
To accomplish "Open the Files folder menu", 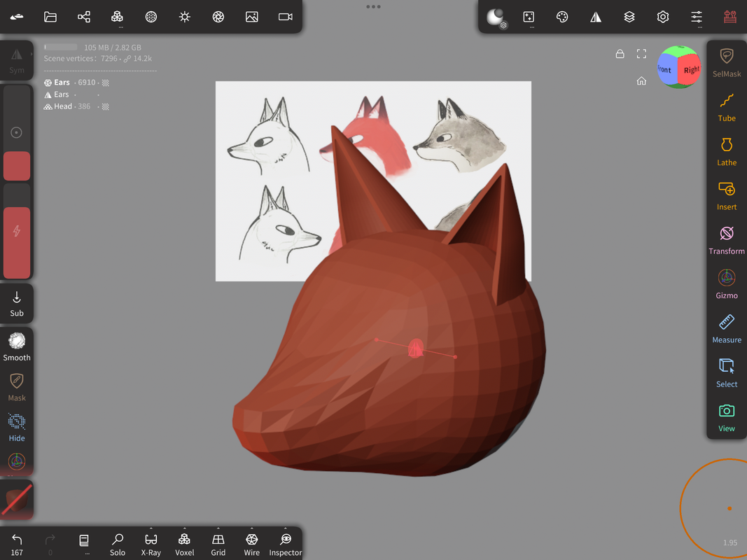I will pos(50,17).
